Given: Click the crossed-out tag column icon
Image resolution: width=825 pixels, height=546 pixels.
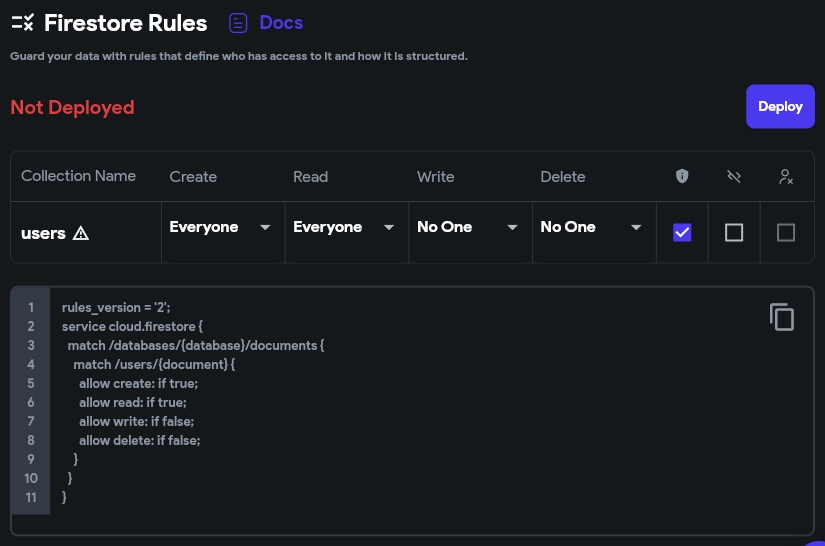Looking at the screenshot, I should (x=734, y=176).
